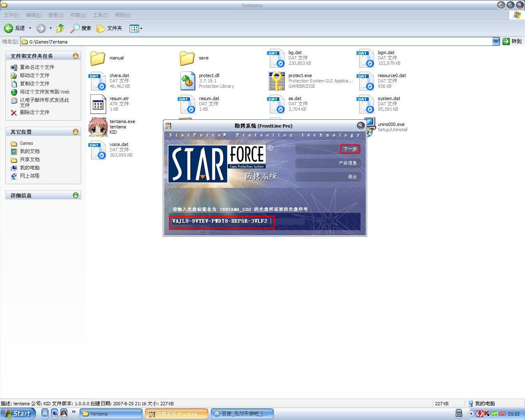Open 网上邻居 from side panel
The image size is (525, 420).
click(x=30, y=176)
